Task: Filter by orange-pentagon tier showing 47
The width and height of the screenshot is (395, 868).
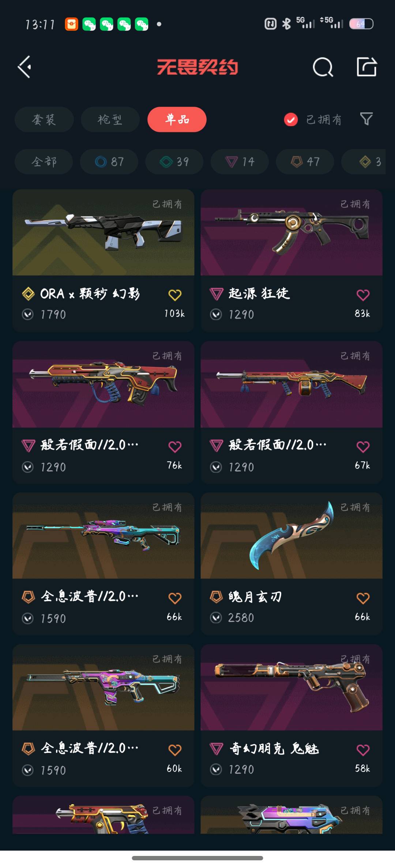Action: click(x=305, y=162)
